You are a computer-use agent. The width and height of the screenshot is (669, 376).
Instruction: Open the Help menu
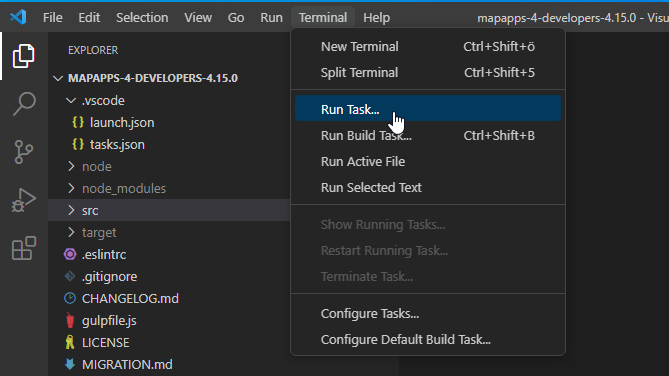click(376, 17)
